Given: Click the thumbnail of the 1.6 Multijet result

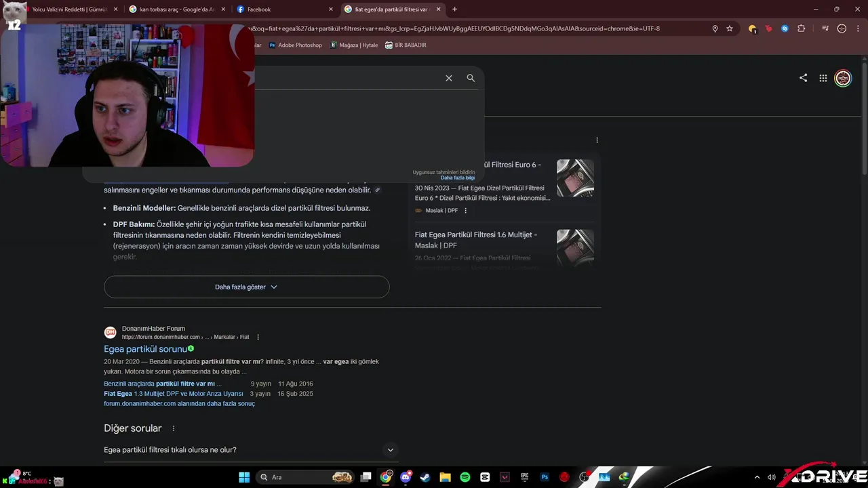Looking at the screenshot, I should tap(575, 247).
